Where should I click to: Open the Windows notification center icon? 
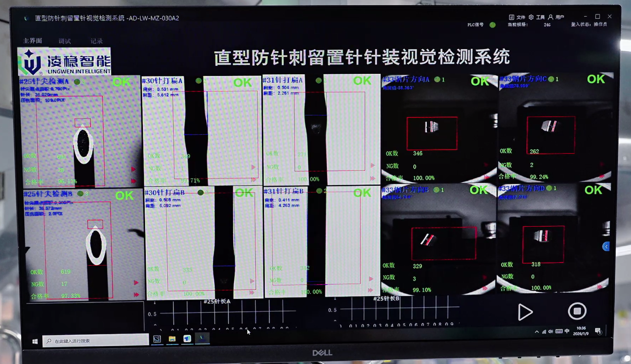pos(598,332)
